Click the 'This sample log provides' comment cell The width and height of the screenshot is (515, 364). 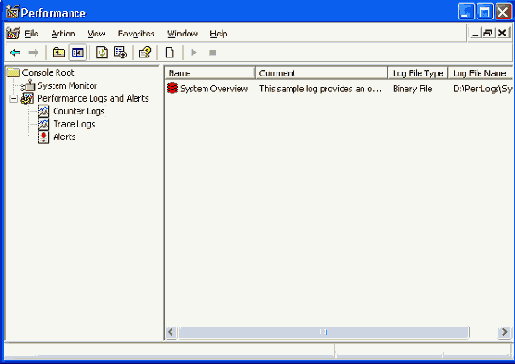point(320,89)
